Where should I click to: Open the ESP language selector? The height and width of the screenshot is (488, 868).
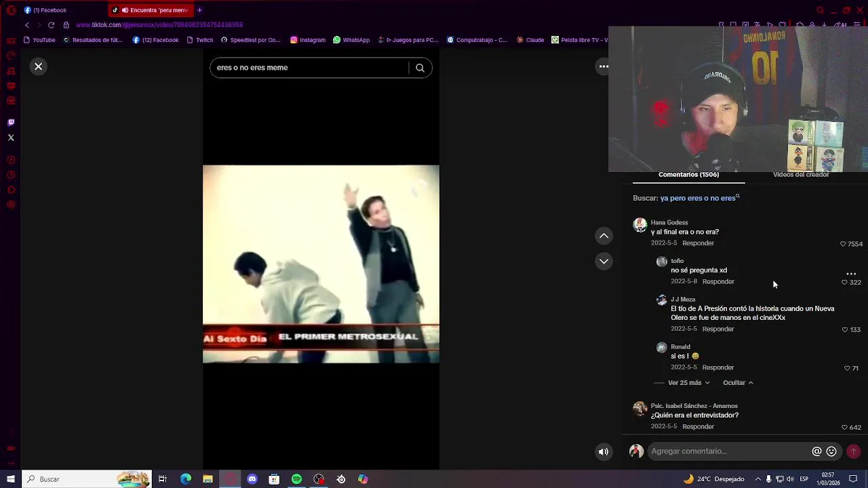(804, 479)
